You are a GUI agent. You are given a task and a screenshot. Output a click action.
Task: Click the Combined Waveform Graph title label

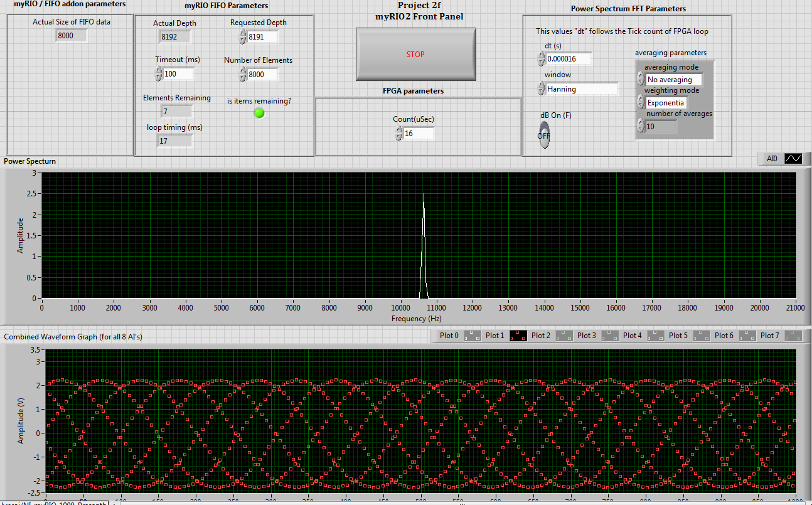point(73,337)
